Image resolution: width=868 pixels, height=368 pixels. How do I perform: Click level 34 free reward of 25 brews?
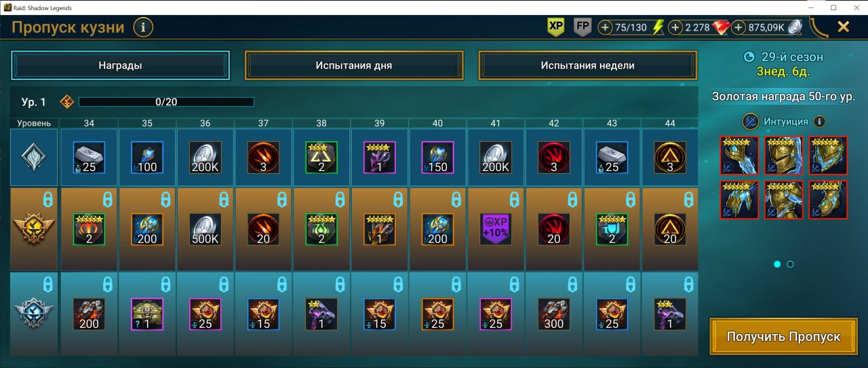click(89, 158)
